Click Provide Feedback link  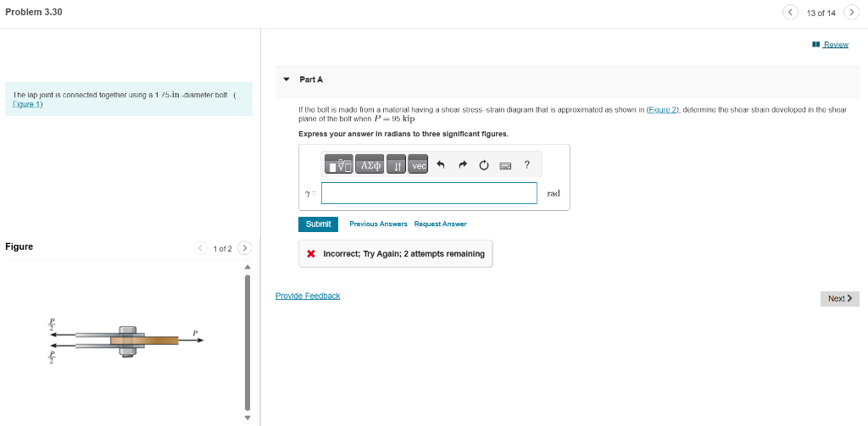point(308,296)
